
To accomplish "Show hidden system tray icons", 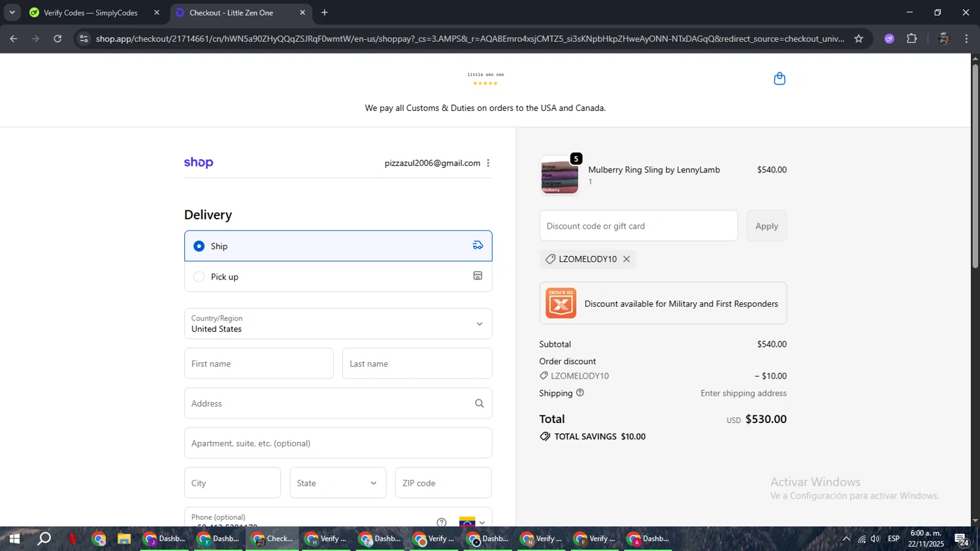I will coord(846,539).
